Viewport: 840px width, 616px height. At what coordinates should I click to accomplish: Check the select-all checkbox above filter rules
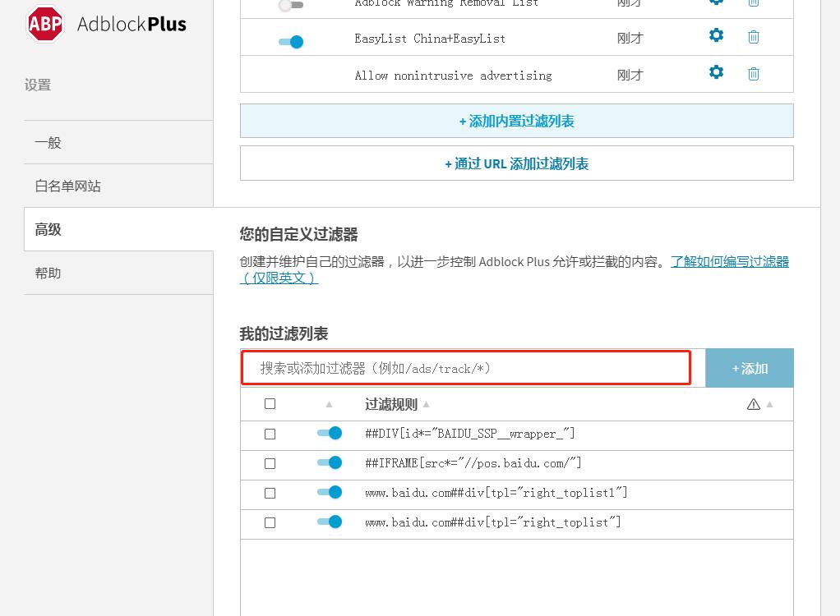click(x=270, y=403)
